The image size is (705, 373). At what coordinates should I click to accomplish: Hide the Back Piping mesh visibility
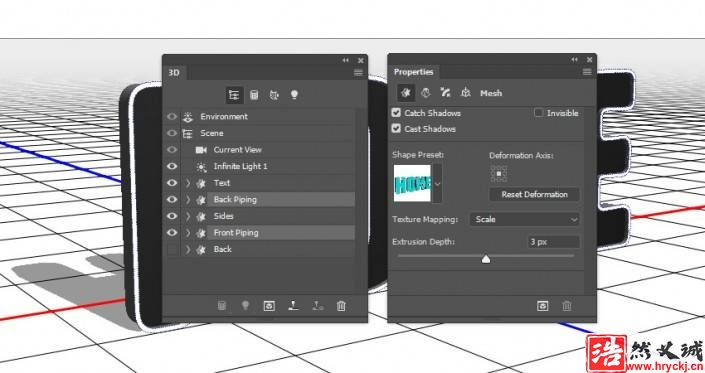172,199
